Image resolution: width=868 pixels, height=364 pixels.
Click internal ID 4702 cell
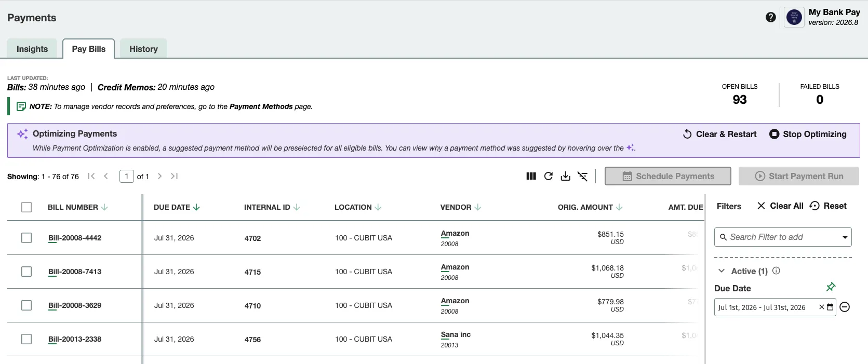(252, 238)
